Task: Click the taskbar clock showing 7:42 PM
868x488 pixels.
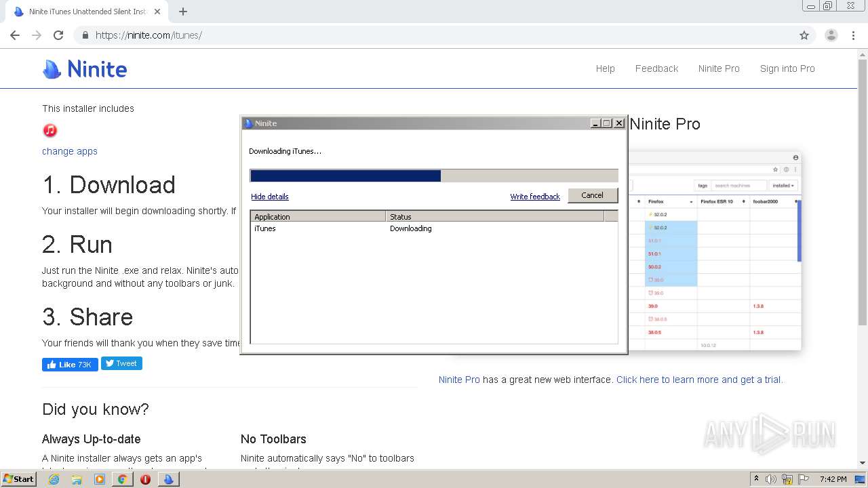Action: click(833, 479)
